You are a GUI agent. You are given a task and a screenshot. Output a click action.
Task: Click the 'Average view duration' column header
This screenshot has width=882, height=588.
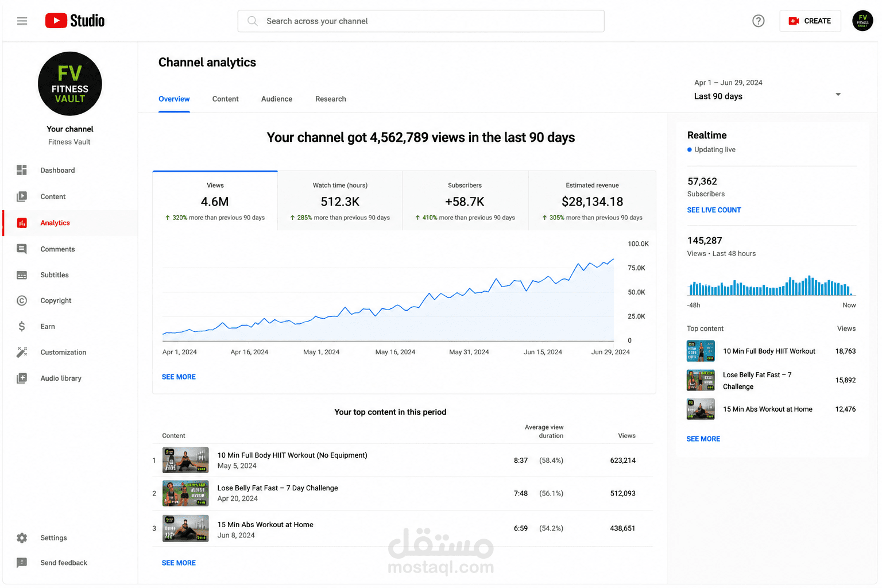pyautogui.click(x=544, y=432)
